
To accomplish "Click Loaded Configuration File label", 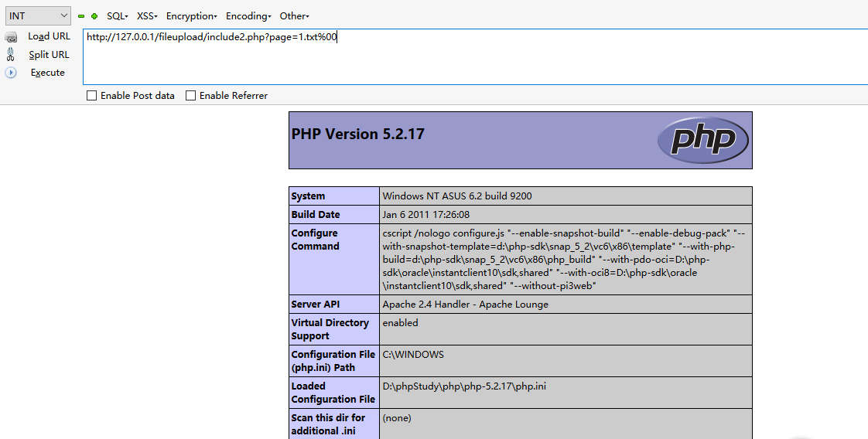I will coord(333,393).
